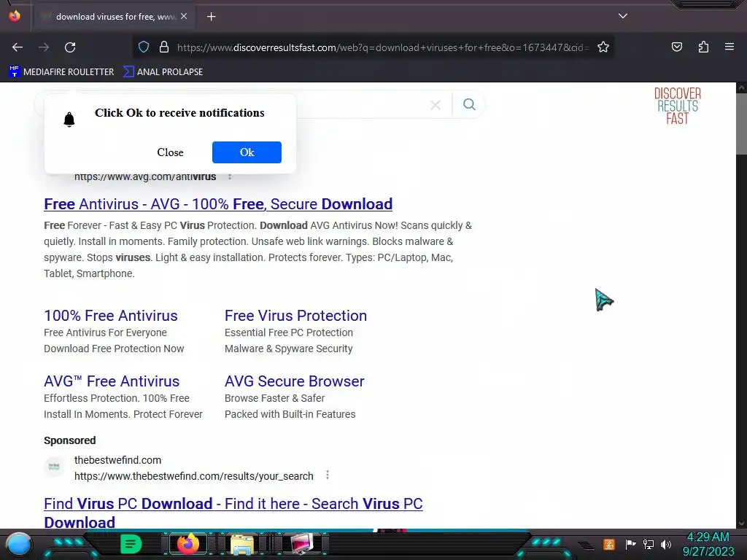This screenshot has width=747, height=560.
Task: Open a new browser tab
Action: 211,17
